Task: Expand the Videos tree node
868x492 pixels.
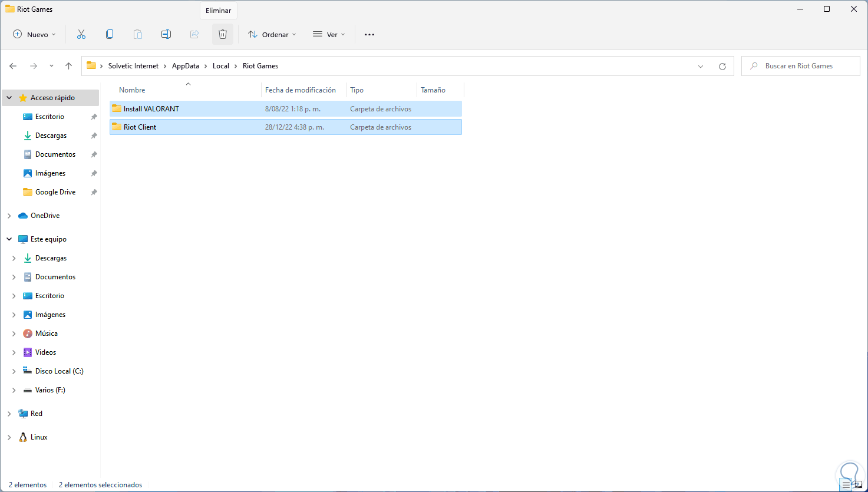Action: [x=14, y=352]
